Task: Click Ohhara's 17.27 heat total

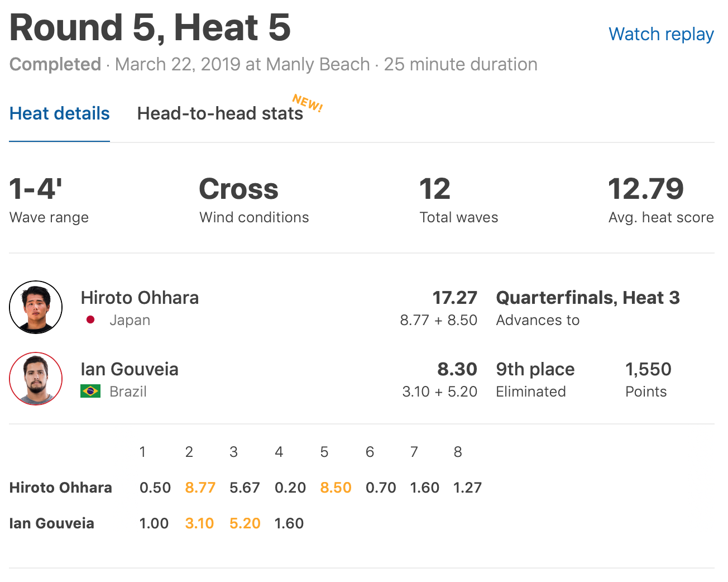Action: (454, 298)
